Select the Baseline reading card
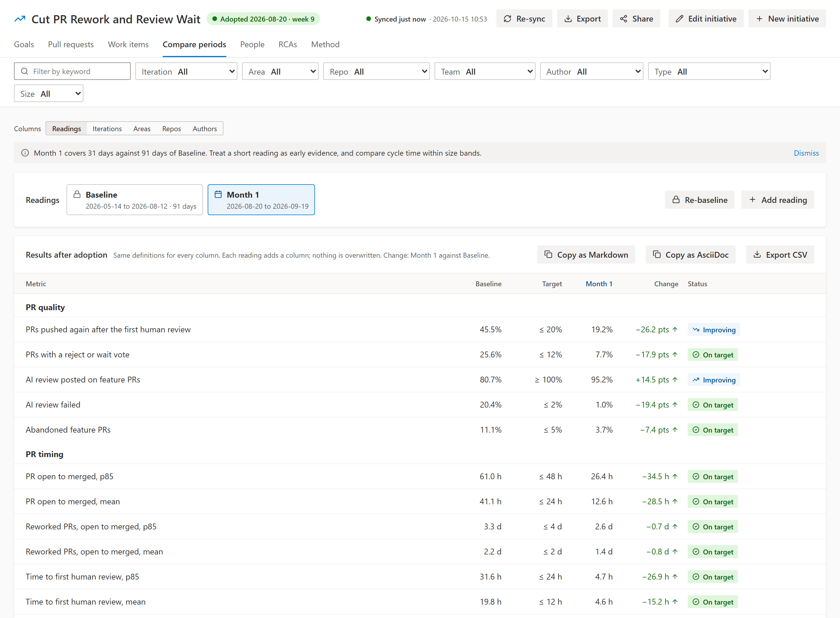Screen dimensions: 840x618 (x=135, y=200)
